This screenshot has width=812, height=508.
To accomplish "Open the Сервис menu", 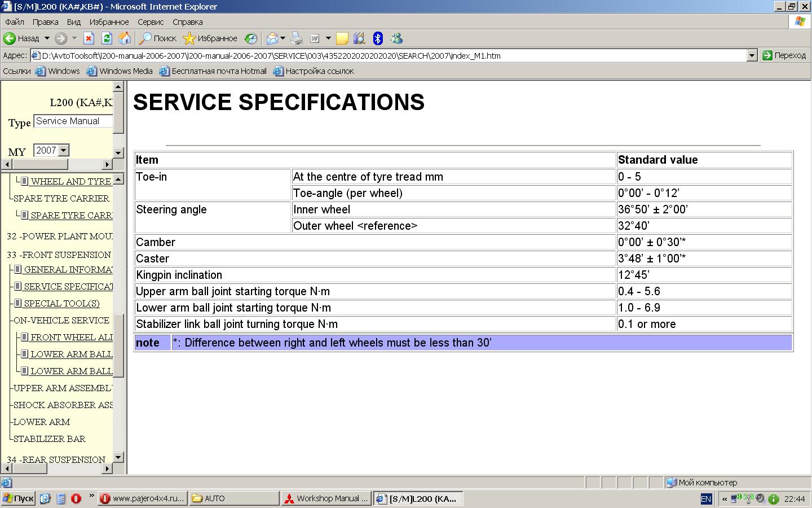I will [x=151, y=22].
